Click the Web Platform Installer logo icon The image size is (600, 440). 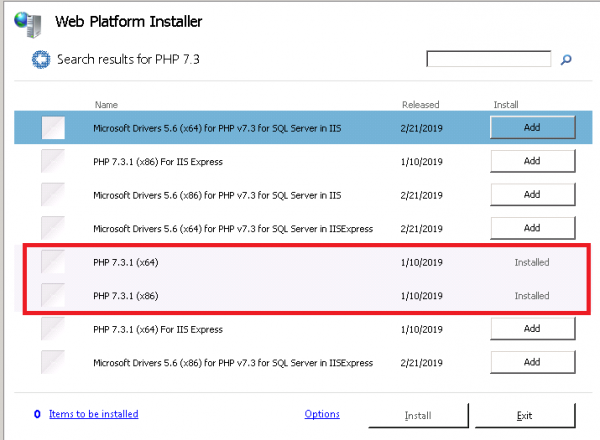coord(28,24)
